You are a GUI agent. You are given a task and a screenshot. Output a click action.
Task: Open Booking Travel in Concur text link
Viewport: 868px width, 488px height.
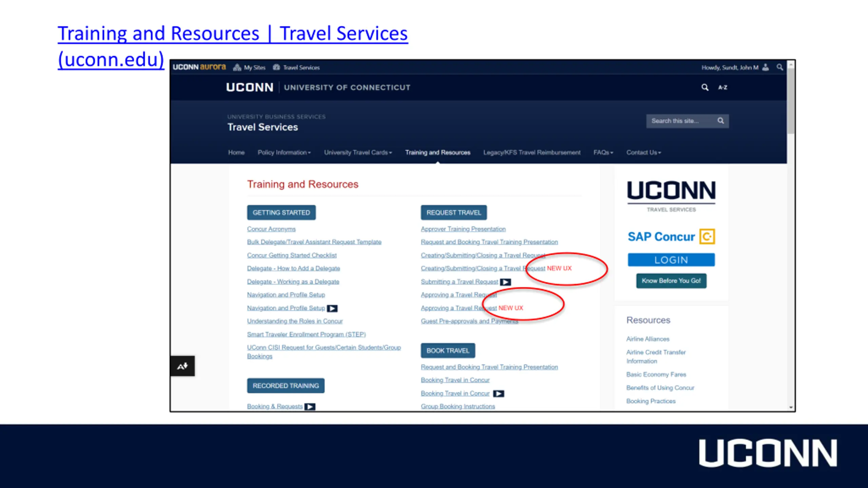pos(455,380)
